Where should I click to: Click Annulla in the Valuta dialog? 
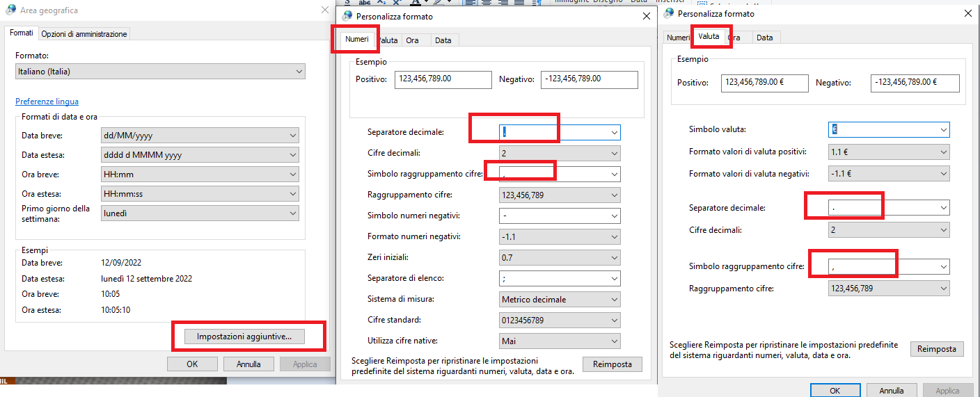pyautogui.click(x=892, y=390)
